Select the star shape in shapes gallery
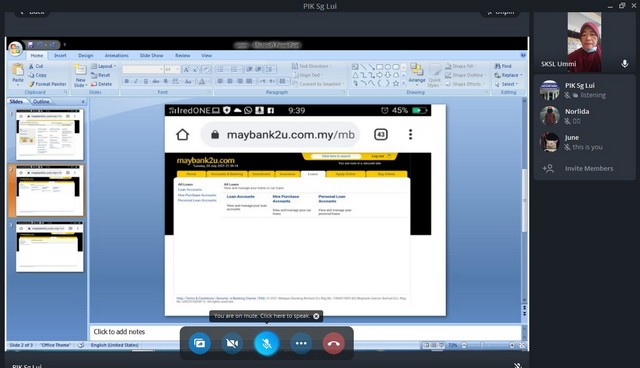The image size is (640, 368). pyautogui.click(x=396, y=83)
